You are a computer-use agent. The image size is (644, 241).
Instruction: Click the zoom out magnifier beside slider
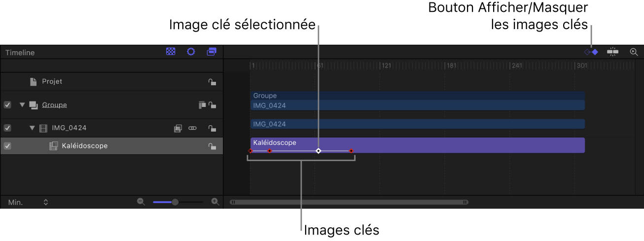pos(141,202)
